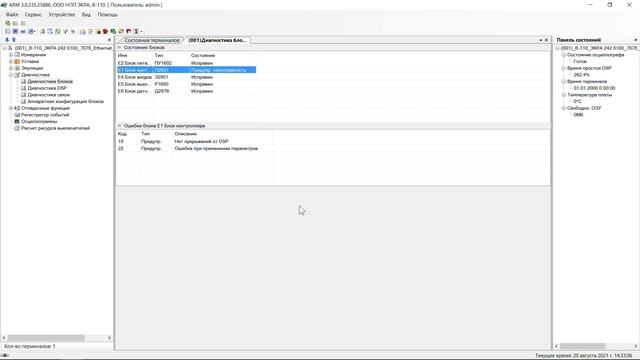This screenshot has height=360, width=640.
Task: Click the dark flag icon in the toolbar
Action: pos(129,31)
